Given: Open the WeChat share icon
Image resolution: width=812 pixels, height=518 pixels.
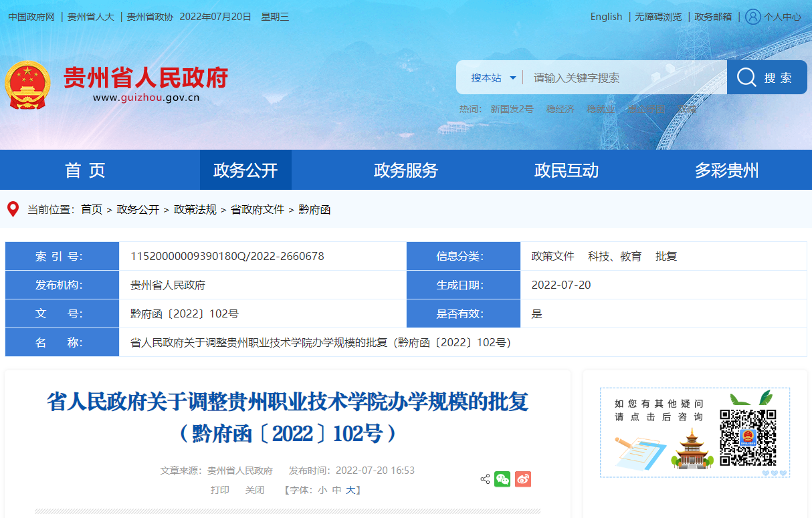Looking at the screenshot, I should tap(502, 479).
